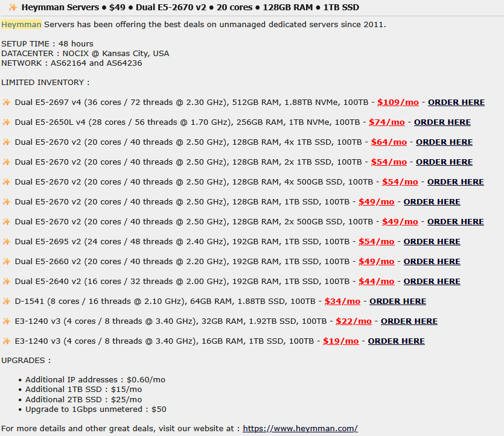Click sparkle icon beside Dual E5-2697 v4
The width and height of the screenshot is (504, 436).
(7, 103)
